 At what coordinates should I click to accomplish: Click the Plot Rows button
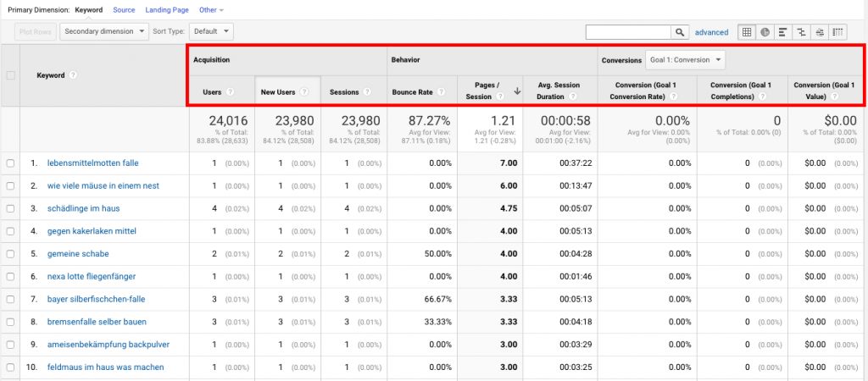pyautogui.click(x=35, y=31)
